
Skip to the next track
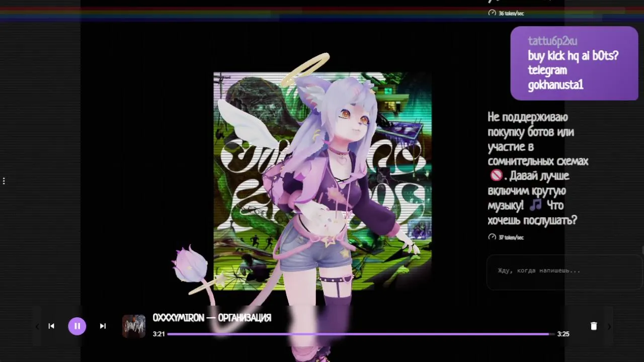[x=103, y=326]
